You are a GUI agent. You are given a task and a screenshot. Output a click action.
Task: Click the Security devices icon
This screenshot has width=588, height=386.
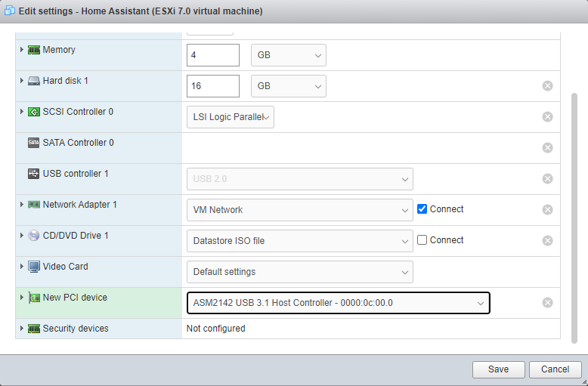point(34,329)
